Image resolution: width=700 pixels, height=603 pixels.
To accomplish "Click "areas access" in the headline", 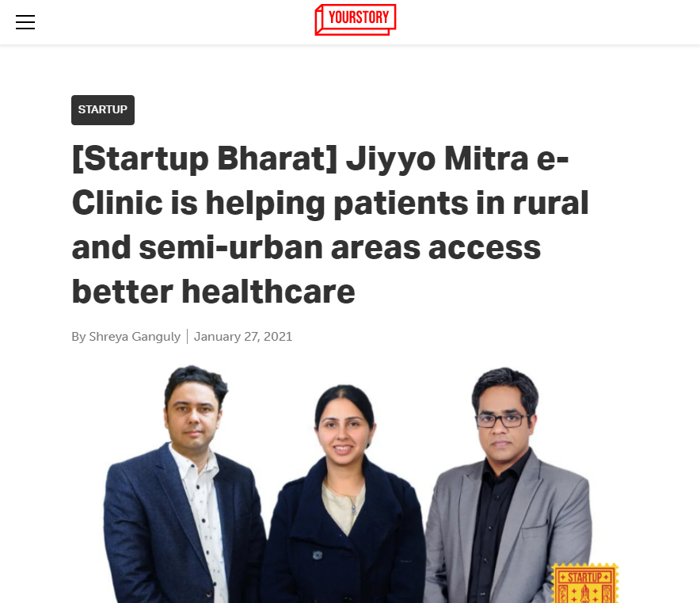I will coord(436,247).
